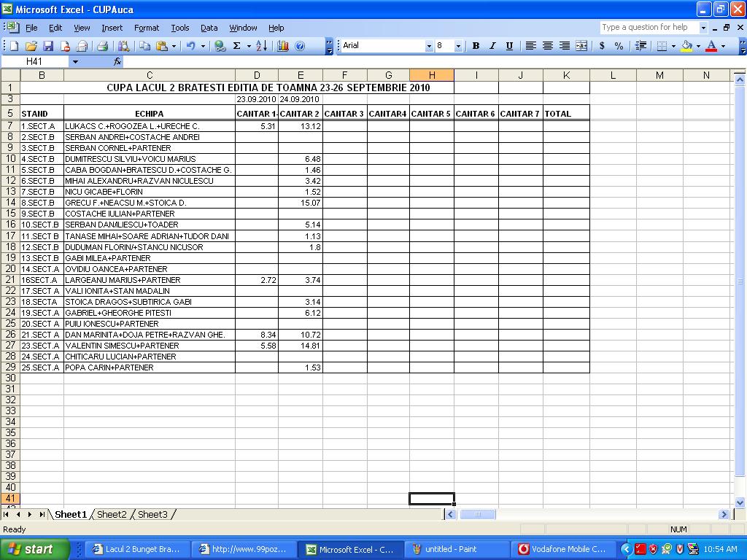Click the Fill Color paint bucket
Viewport: 747px width, 560px height.
tap(686, 46)
